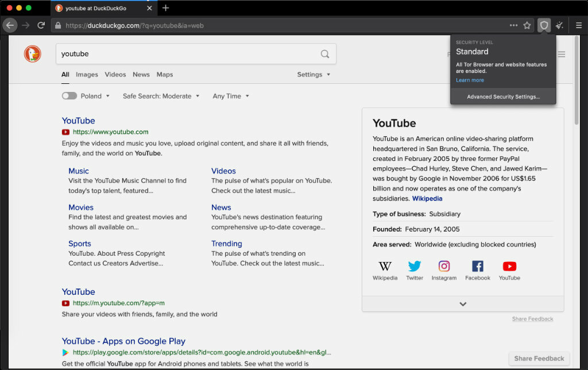Viewport: 588px width, 370px height.
Task: Select the 'youtube at DuckDuckGo' browser tab
Action: point(104,8)
